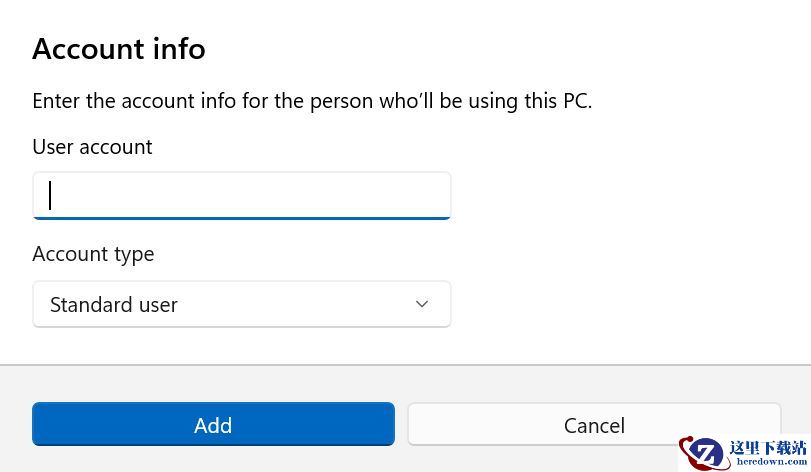
Task: Click the text cursor in the User account box
Action: pos(50,195)
